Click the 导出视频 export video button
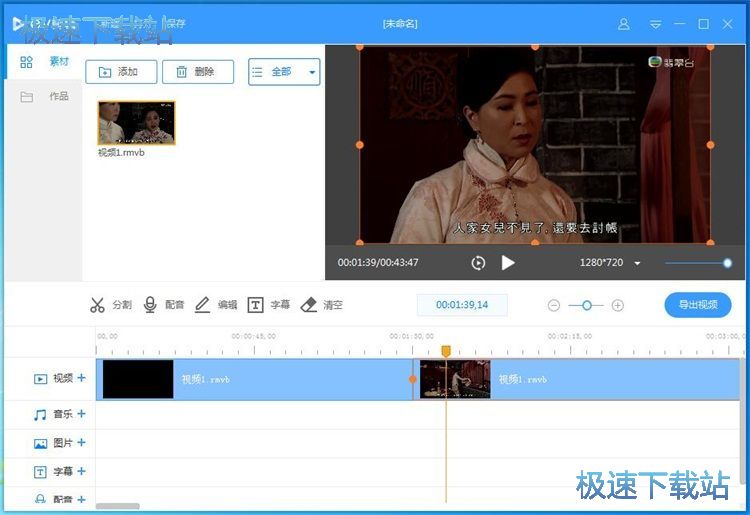This screenshot has height=515, width=750. point(698,305)
